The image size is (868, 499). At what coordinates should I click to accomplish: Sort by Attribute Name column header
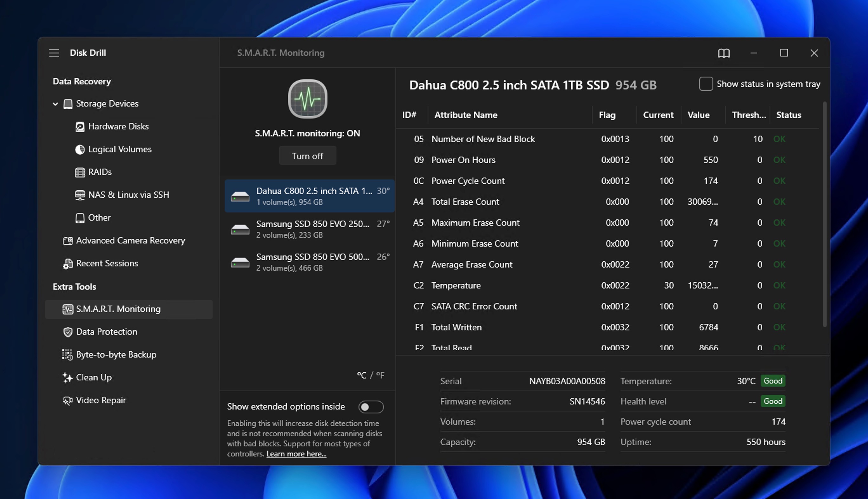466,115
